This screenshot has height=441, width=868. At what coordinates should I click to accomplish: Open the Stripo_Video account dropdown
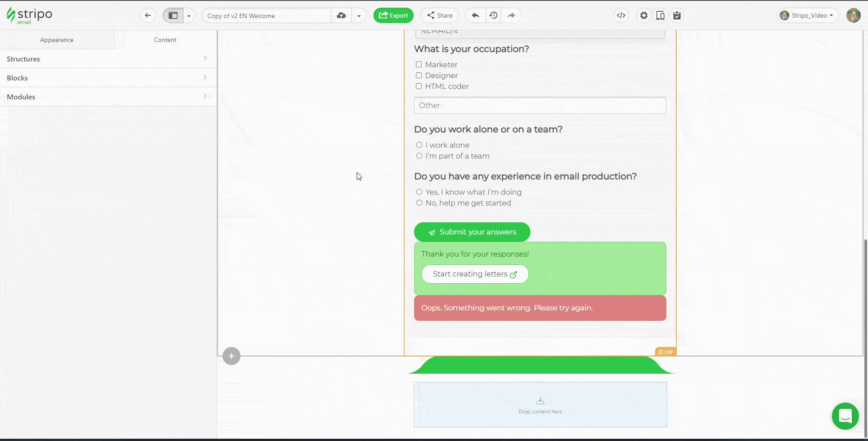click(x=807, y=15)
